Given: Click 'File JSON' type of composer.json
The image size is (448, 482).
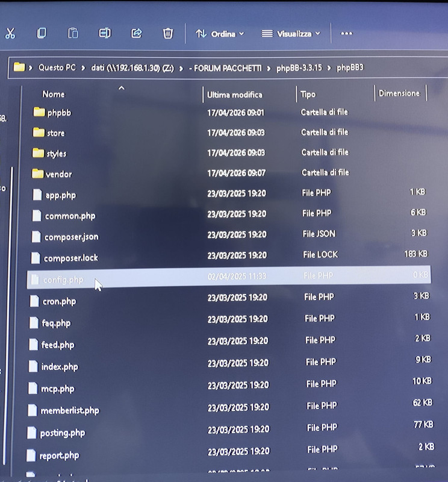Looking at the screenshot, I should (319, 234).
